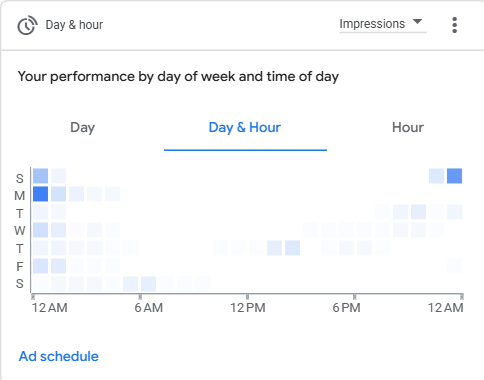Click the 6 PM axis label
Image resolution: width=484 pixels, height=380 pixels.
346,308
